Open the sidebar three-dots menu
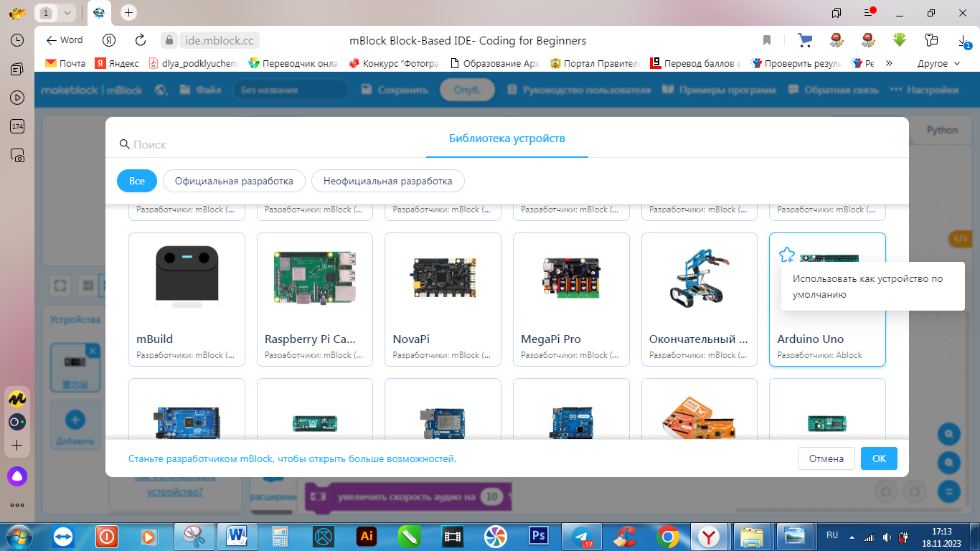Image resolution: width=980 pixels, height=551 pixels. pyautogui.click(x=17, y=504)
